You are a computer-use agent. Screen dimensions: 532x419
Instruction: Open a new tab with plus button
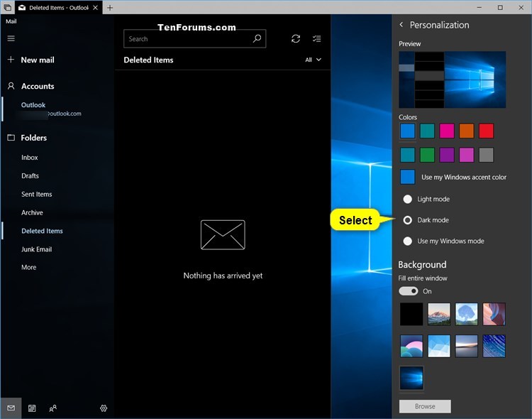(x=109, y=8)
